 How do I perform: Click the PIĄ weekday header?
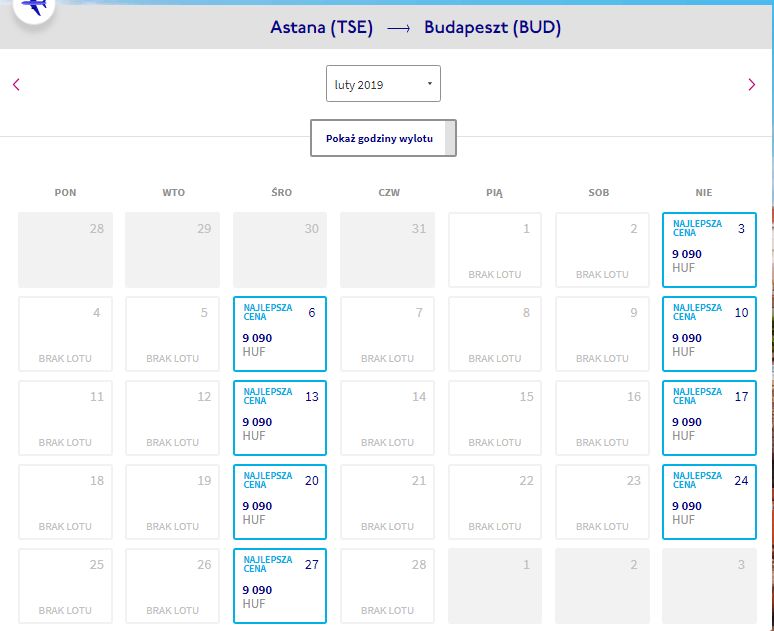[494, 193]
